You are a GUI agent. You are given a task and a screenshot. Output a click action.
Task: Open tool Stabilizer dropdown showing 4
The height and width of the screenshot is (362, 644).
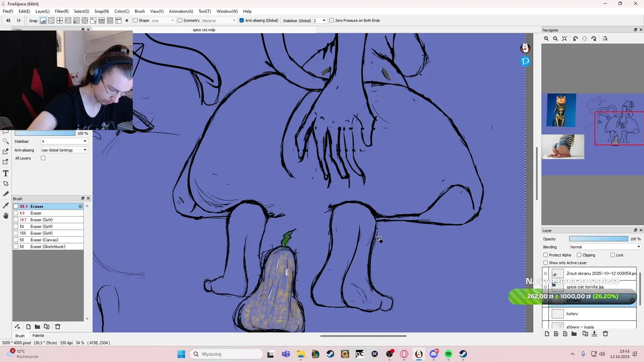[x=64, y=142]
